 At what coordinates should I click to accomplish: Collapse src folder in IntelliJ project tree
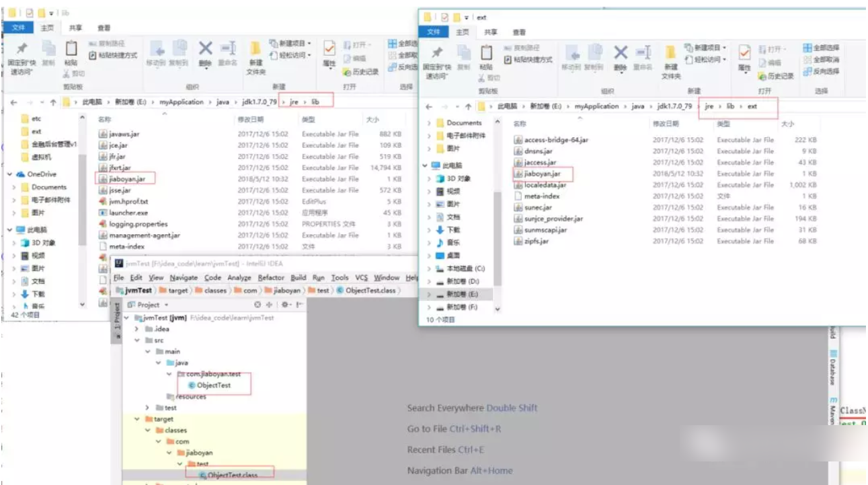tap(138, 340)
